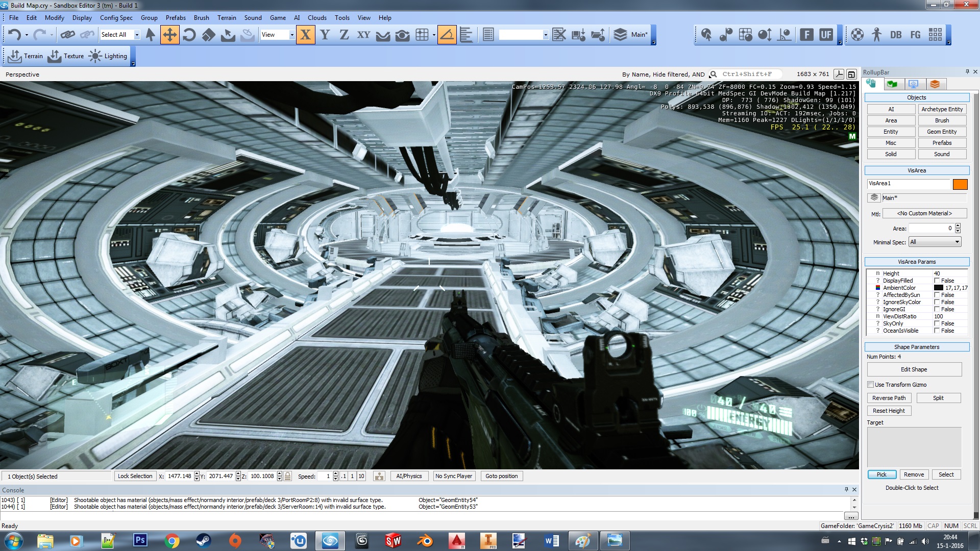Click the Edit Shape button
The image size is (980, 551).
pos(914,369)
